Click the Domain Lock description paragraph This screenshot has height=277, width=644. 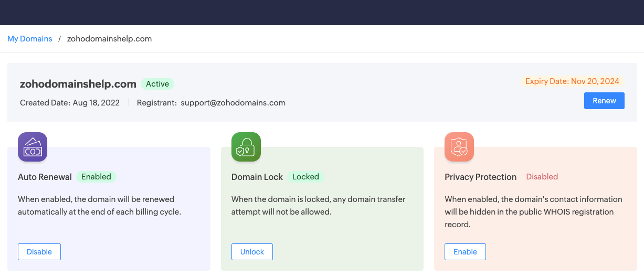tap(319, 206)
